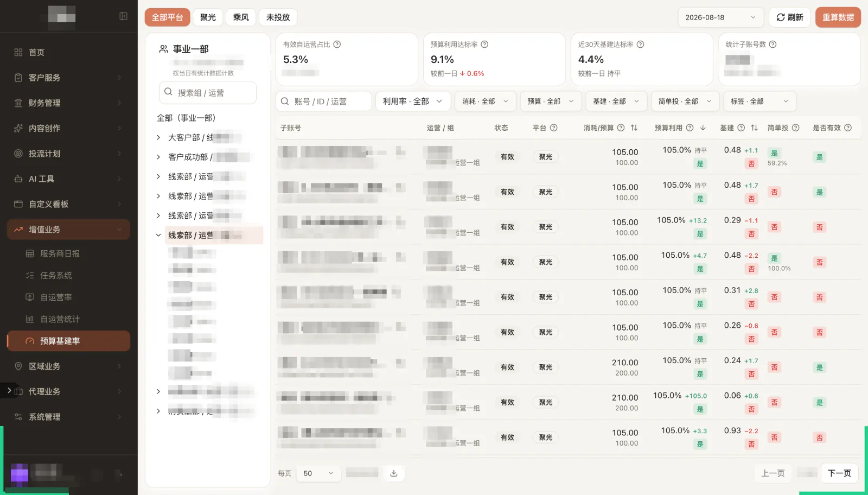Show help for 统计子账号数

(773, 45)
